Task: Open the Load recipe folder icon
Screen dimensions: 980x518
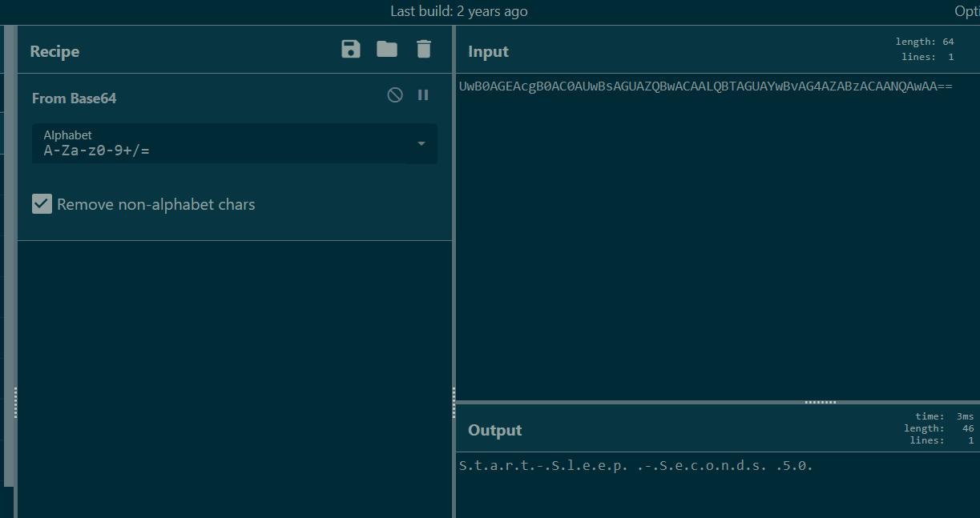Action: pos(387,50)
